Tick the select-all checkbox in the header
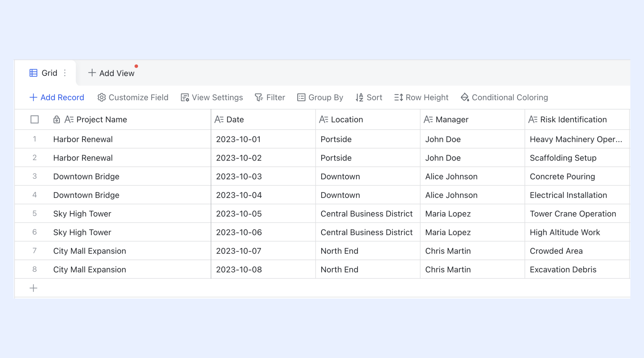This screenshot has width=644, height=358. click(35, 119)
